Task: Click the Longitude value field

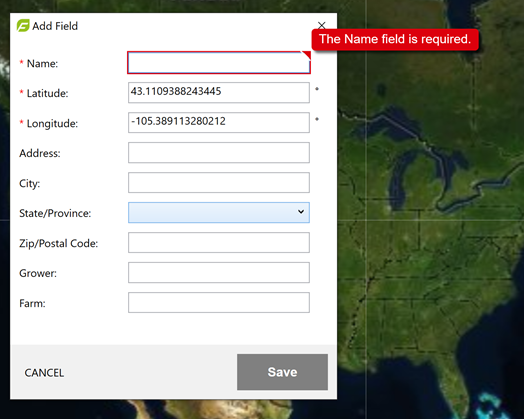Action: click(x=219, y=122)
